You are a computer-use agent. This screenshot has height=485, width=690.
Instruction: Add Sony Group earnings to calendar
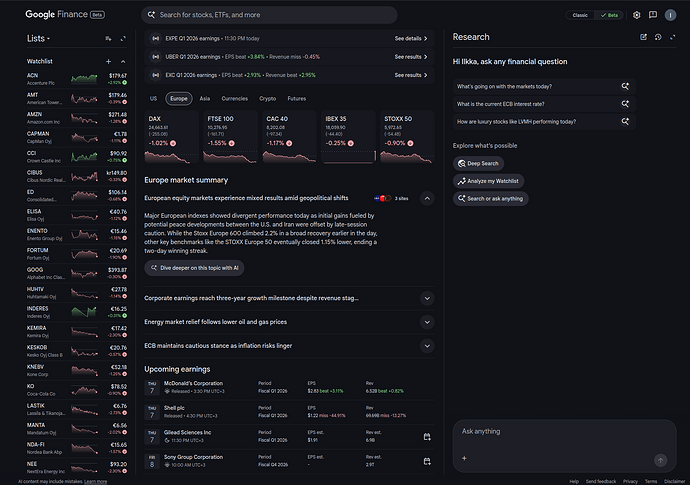(x=427, y=461)
